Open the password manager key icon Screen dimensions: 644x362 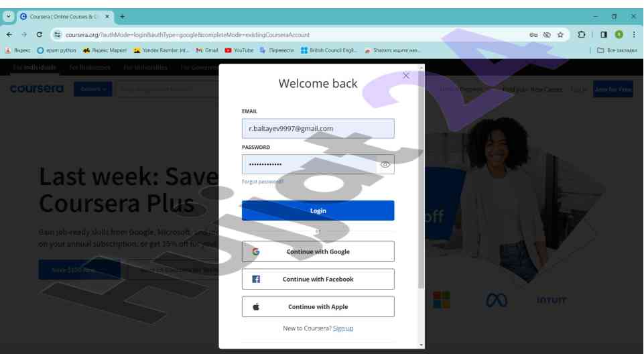pyautogui.click(x=533, y=35)
